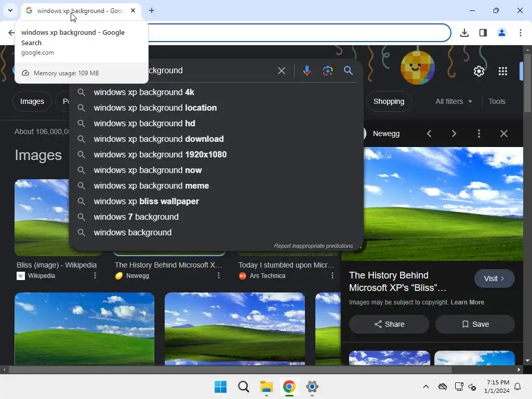Click scroll right arrow on horizontal scrollbar
The image size is (532, 399).
tap(519, 370)
